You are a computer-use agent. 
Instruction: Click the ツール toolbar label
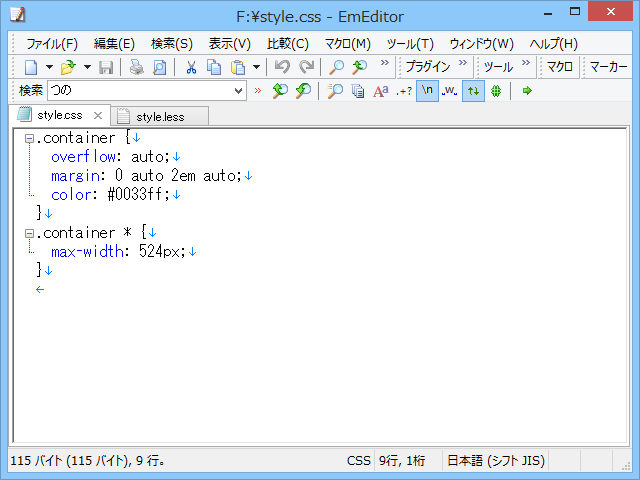[498, 67]
